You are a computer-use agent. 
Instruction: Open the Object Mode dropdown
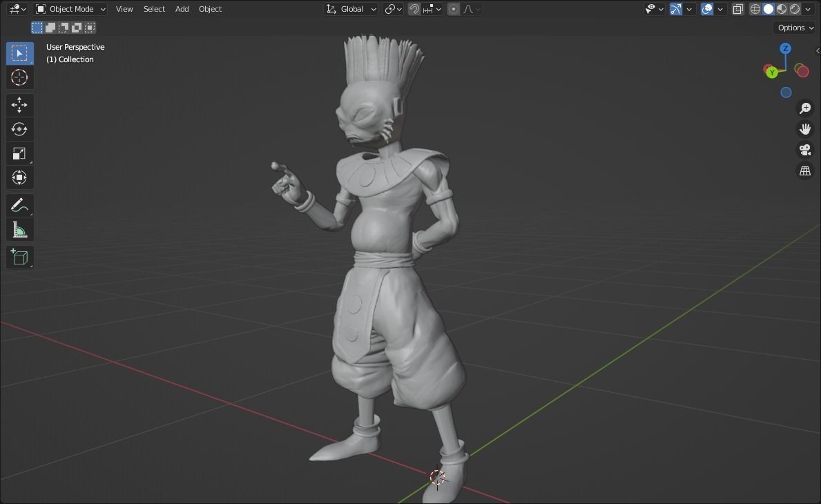pos(70,9)
